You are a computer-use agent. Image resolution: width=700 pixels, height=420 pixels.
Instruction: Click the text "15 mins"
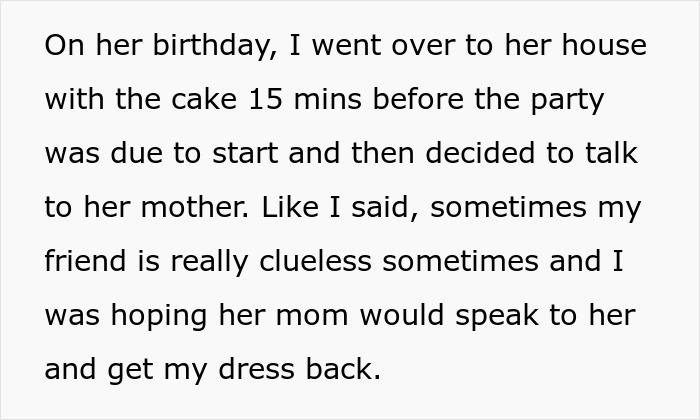click(284, 101)
